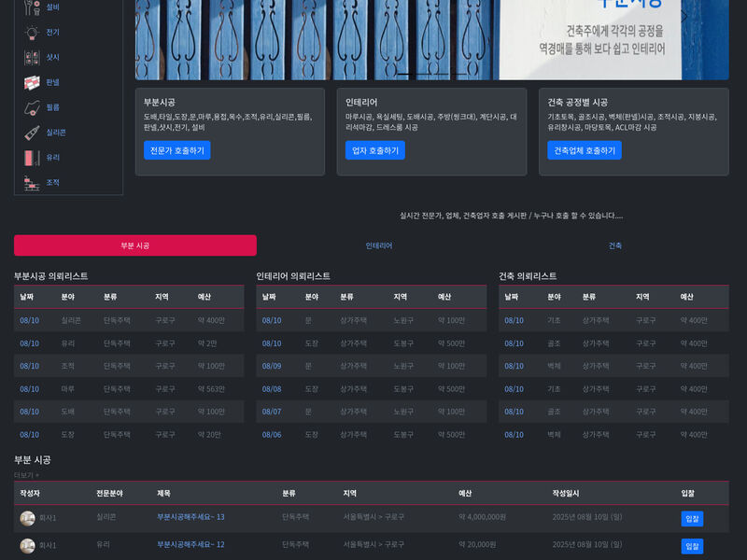Image resolution: width=747 pixels, height=560 pixels.
Task: Select the 전기 light bulb icon
Action: coord(32,33)
